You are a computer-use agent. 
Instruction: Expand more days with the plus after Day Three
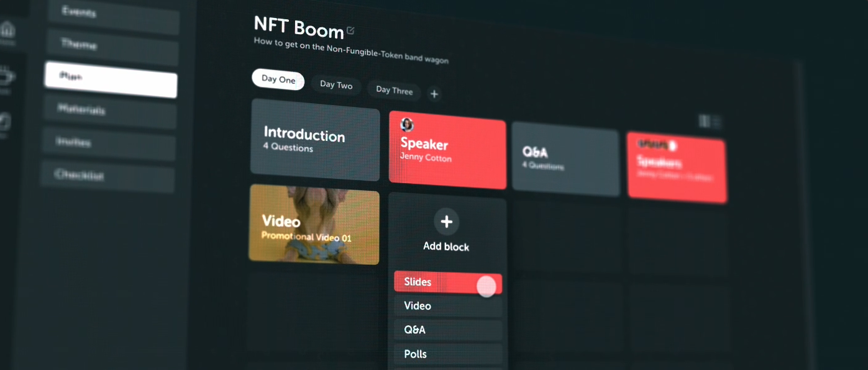point(434,93)
